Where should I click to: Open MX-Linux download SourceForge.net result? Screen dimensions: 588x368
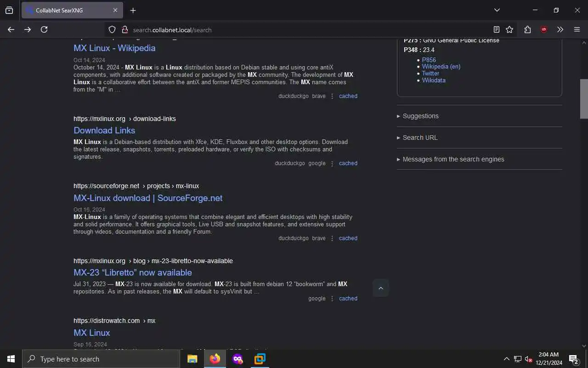pyautogui.click(x=148, y=198)
